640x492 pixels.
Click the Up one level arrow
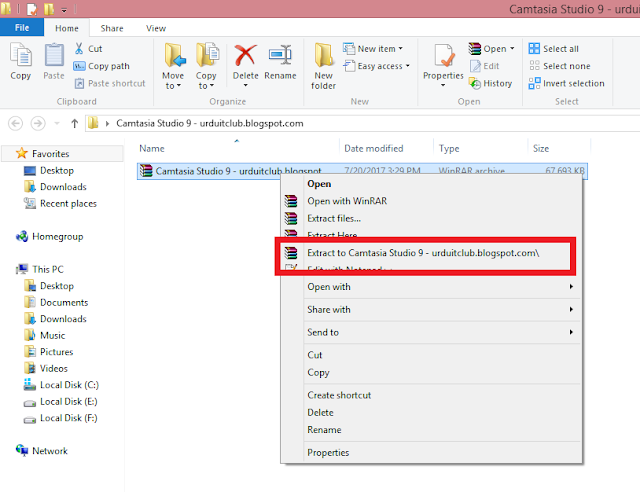coord(74,123)
